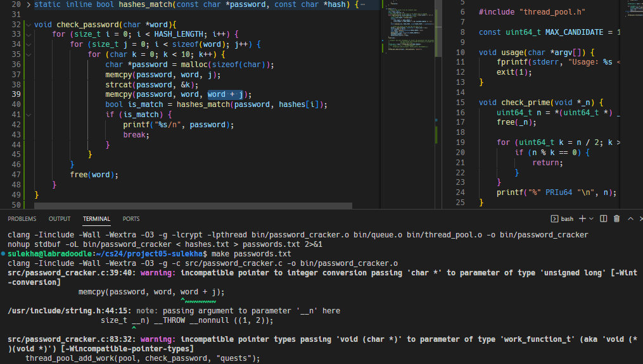This screenshot has height=364, width=643.
Task: Switch to the PROBLEMS tab
Action: coord(22,219)
